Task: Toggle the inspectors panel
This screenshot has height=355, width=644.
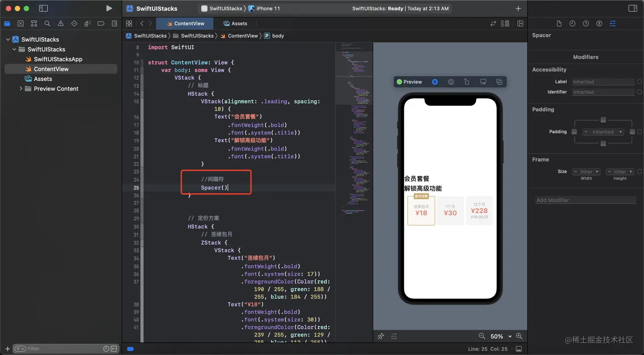Action: pos(633,8)
